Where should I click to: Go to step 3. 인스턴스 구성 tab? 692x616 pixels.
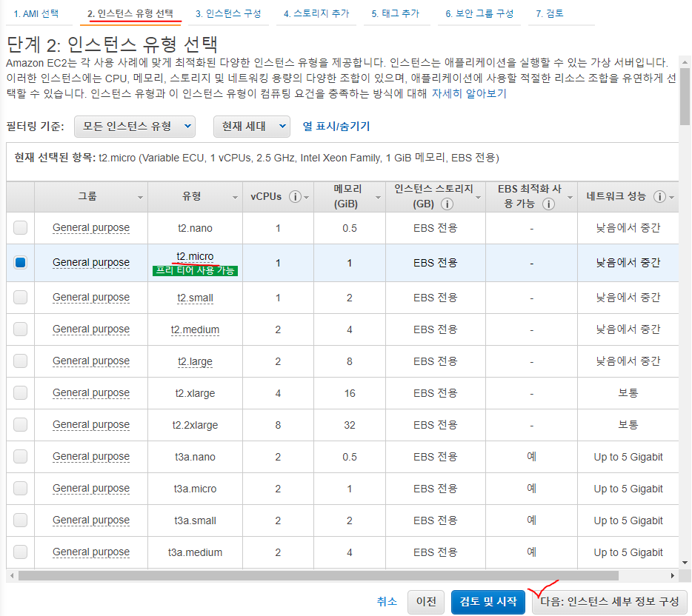[x=228, y=13]
